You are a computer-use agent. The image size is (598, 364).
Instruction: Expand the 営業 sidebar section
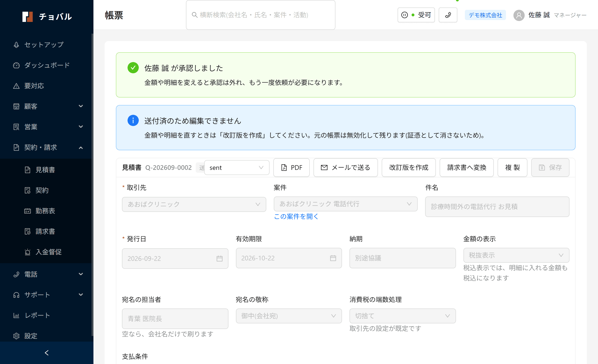click(46, 127)
